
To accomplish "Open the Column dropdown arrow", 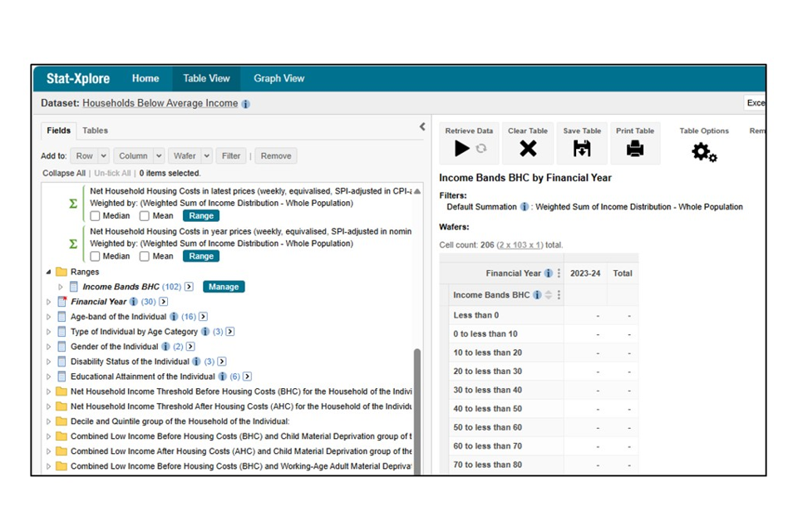I will [x=156, y=155].
